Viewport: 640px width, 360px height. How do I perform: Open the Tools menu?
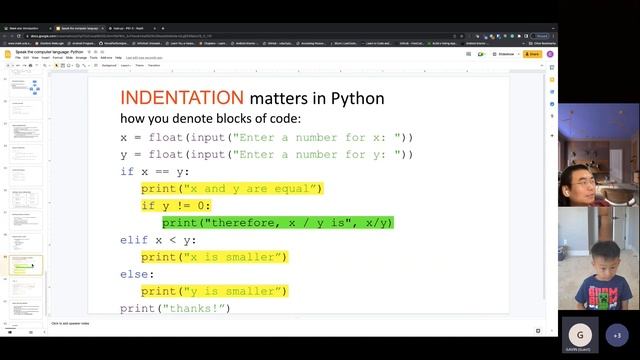[93, 58]
